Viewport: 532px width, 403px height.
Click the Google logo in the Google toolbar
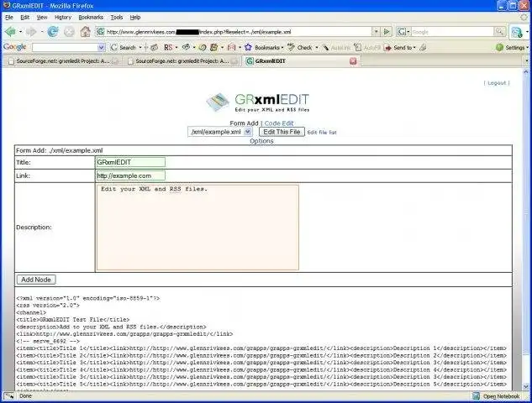(x=14, y=47)
